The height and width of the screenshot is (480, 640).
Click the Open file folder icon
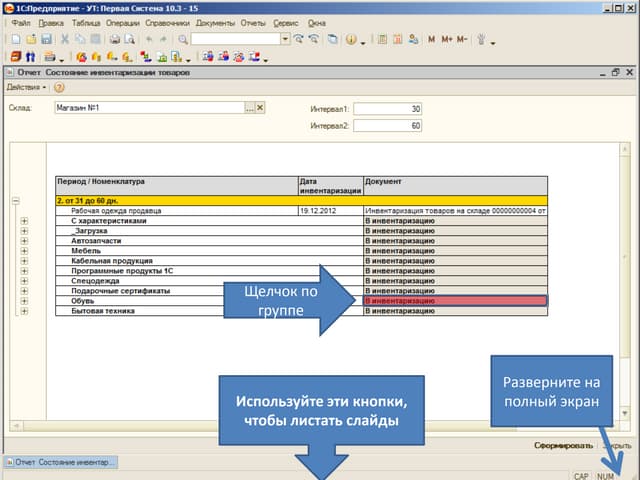pos(31,39)
